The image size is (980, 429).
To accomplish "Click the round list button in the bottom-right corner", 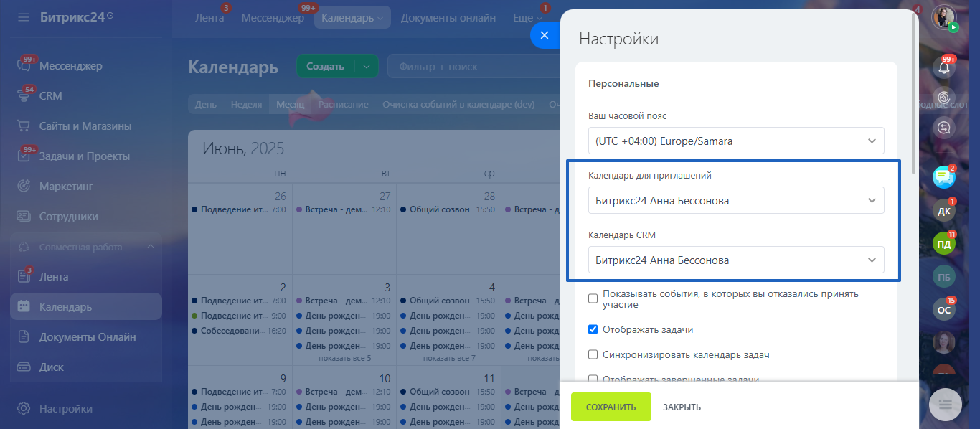I will (x=945, y=405).
